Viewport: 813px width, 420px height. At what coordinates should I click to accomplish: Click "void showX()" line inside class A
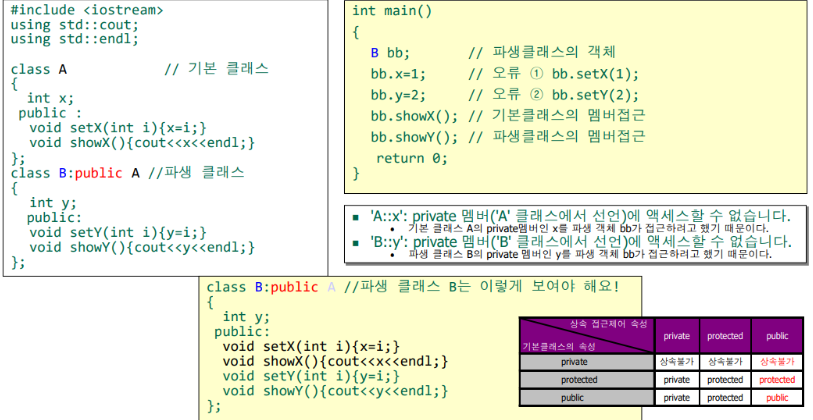(142, 143)
